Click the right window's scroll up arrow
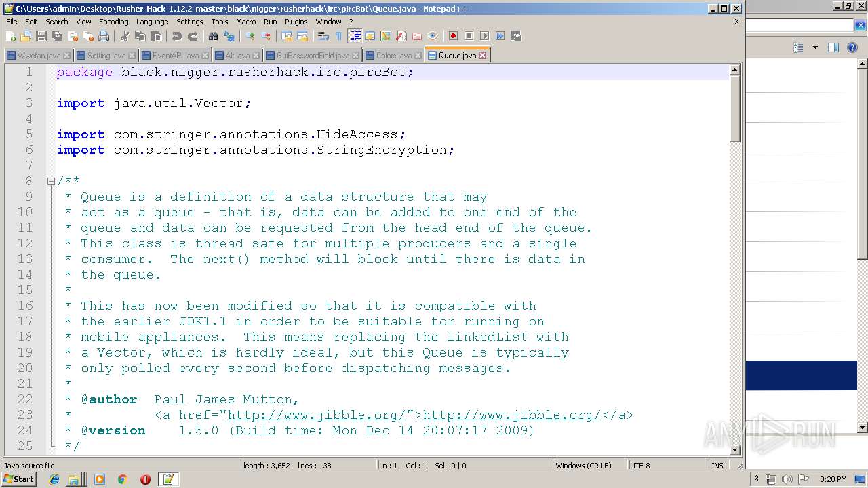 [863, 64]
